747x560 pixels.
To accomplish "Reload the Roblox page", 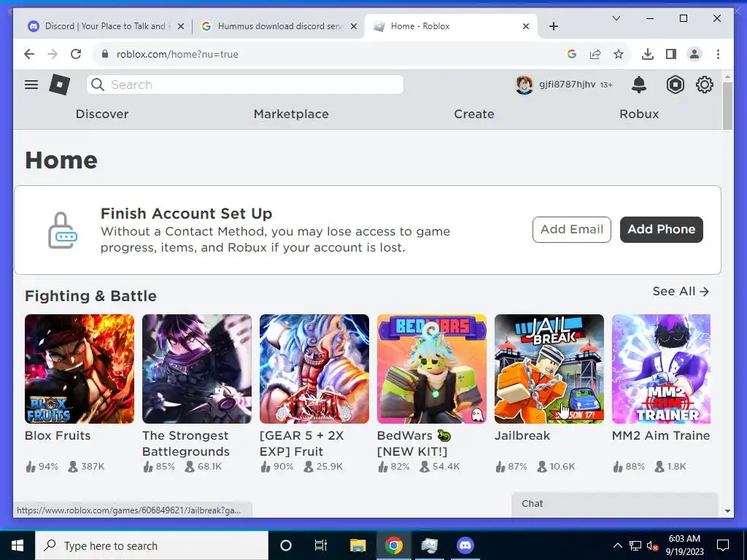I will (76, 54).
